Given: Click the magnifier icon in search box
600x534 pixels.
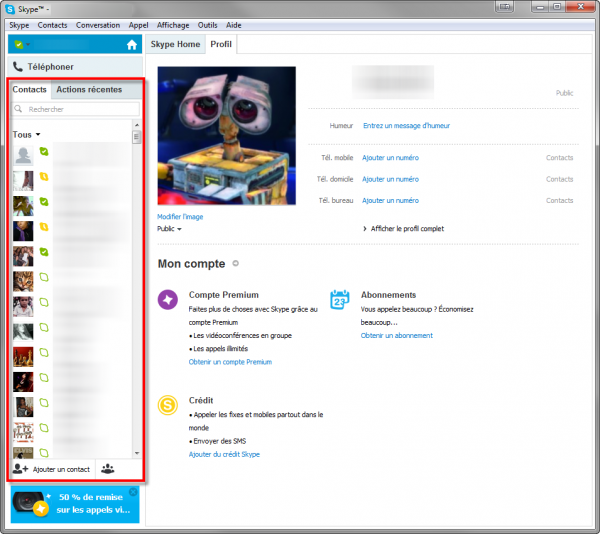Looking at the screenshot, I should tap(18, 109).
